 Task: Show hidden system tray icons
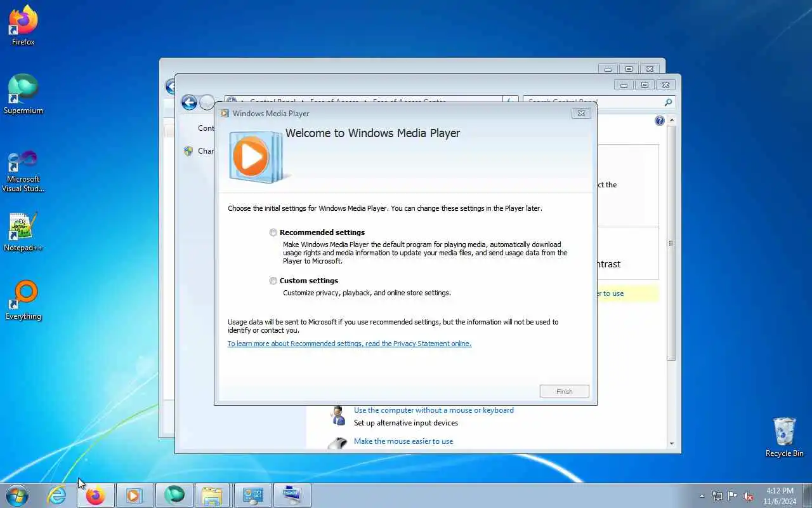coord(702,496)
